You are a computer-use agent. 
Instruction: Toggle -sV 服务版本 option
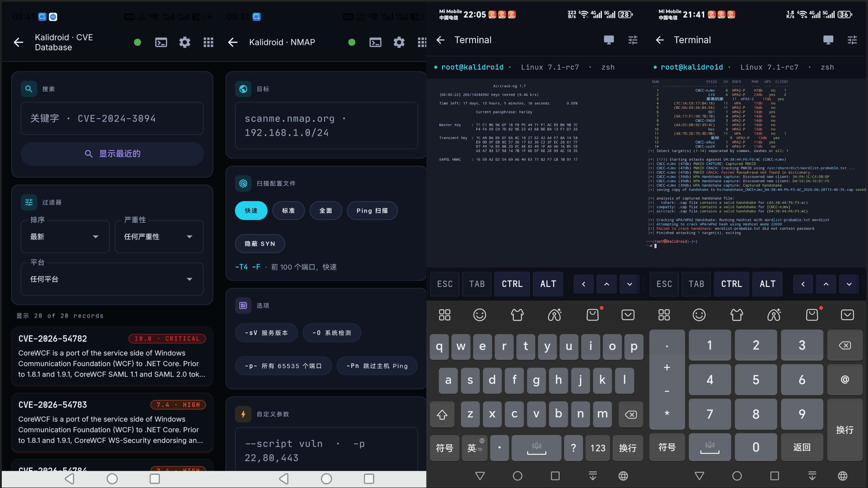click(x=266, y=333)
